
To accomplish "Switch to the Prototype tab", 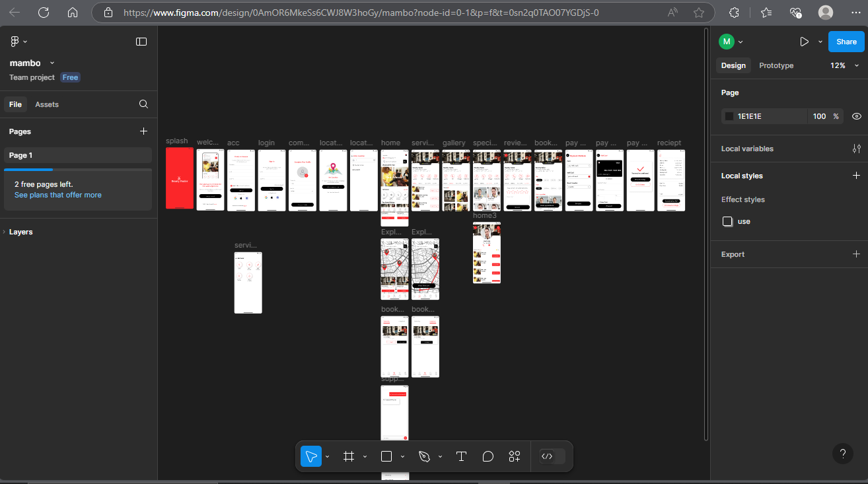I will tap(776, 65).
